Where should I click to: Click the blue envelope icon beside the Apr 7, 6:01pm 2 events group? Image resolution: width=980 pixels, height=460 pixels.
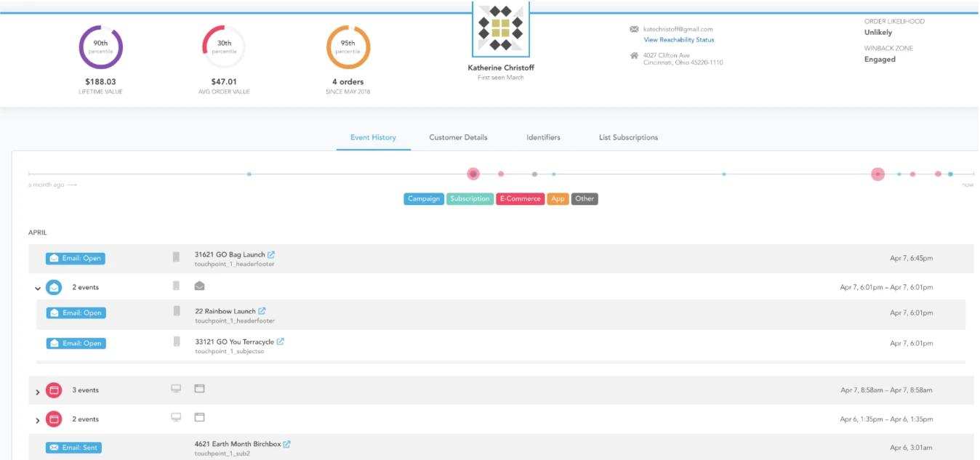pyautogui.click(x=54, y=287)
